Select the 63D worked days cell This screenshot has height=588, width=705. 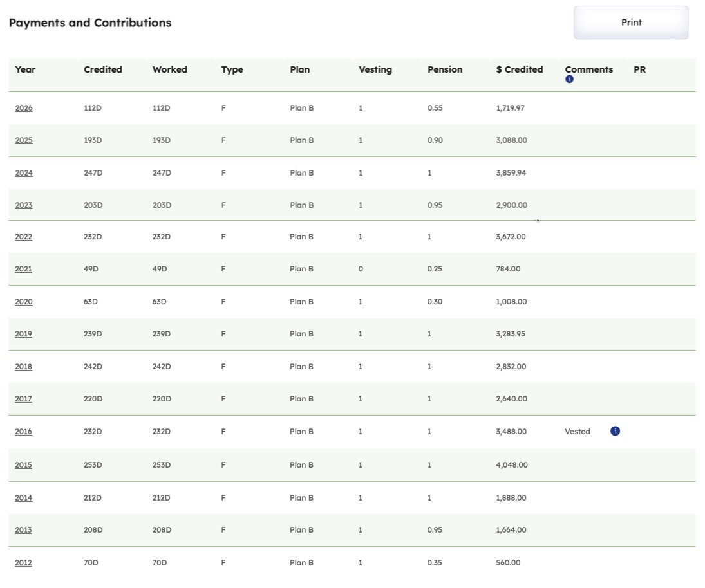[x=159, y=302]
